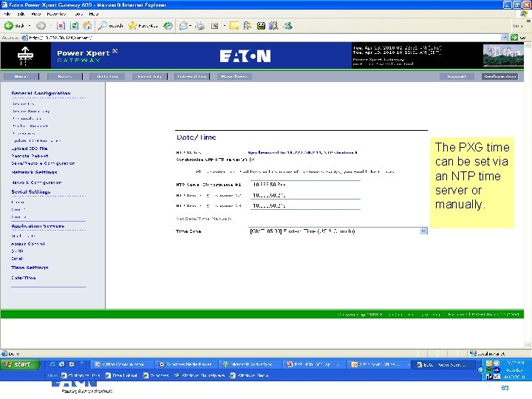Click the NTP Server #3 input field

pos(305,205)
